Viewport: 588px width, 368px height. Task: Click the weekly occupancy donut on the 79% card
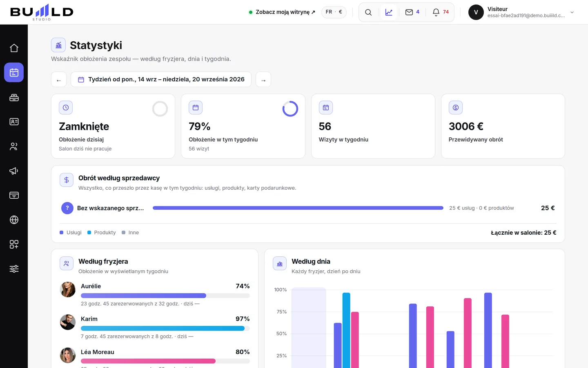[290, 109]
